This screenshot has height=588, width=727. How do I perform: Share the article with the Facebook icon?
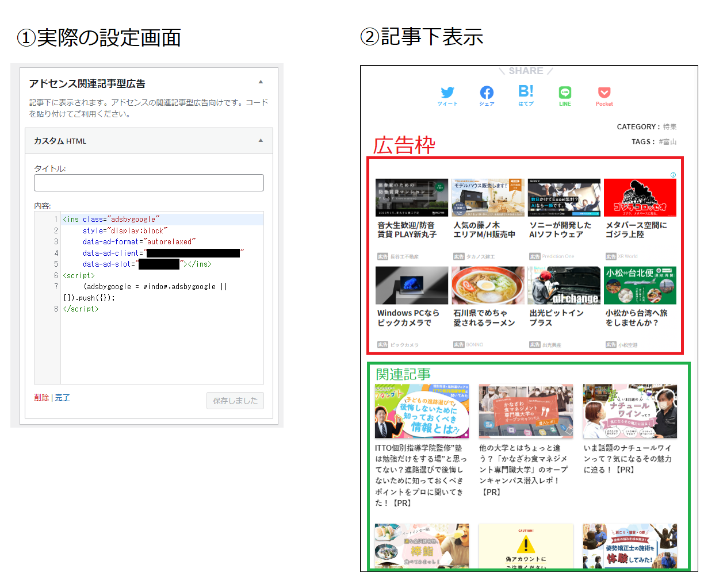click(487, 93)
